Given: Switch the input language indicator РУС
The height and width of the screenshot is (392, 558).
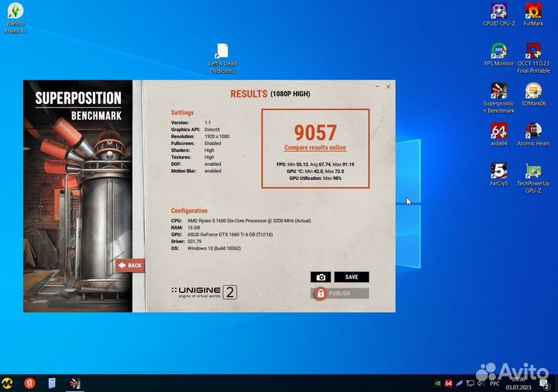Looking at the screenshot, I should (x=494, y=383).
